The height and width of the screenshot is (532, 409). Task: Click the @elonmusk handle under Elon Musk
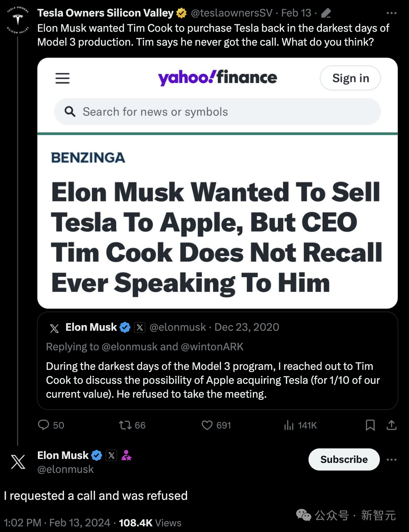click(x=66, y=469)
